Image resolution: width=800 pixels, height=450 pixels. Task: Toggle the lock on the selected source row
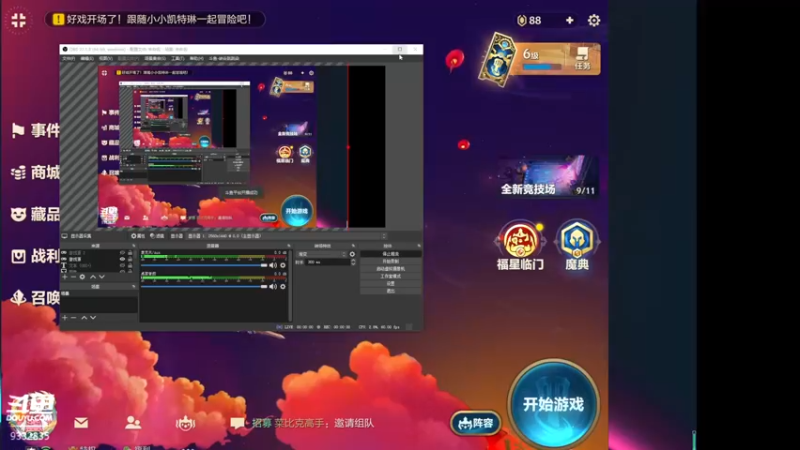coord(130,259)
